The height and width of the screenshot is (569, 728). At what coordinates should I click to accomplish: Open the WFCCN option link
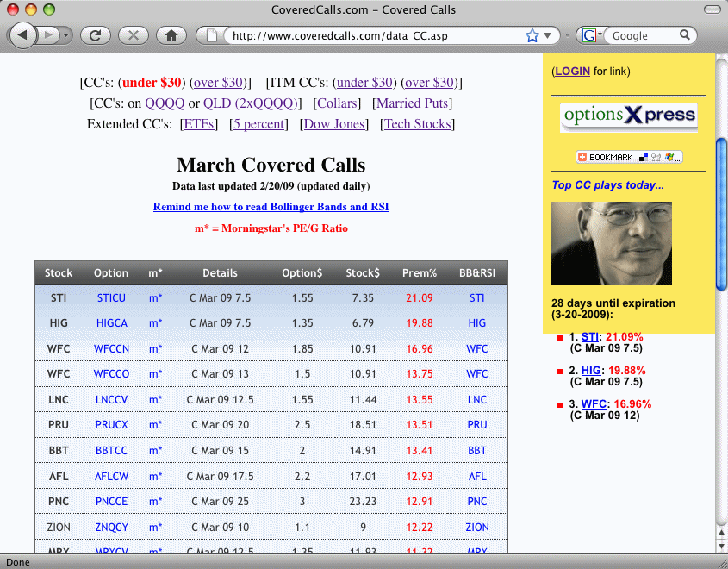point(111,348)
